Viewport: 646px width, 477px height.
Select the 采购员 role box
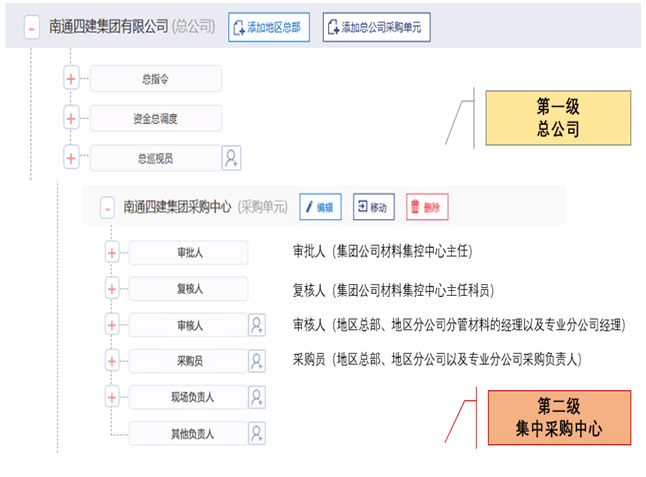click(x=189, y=361)
